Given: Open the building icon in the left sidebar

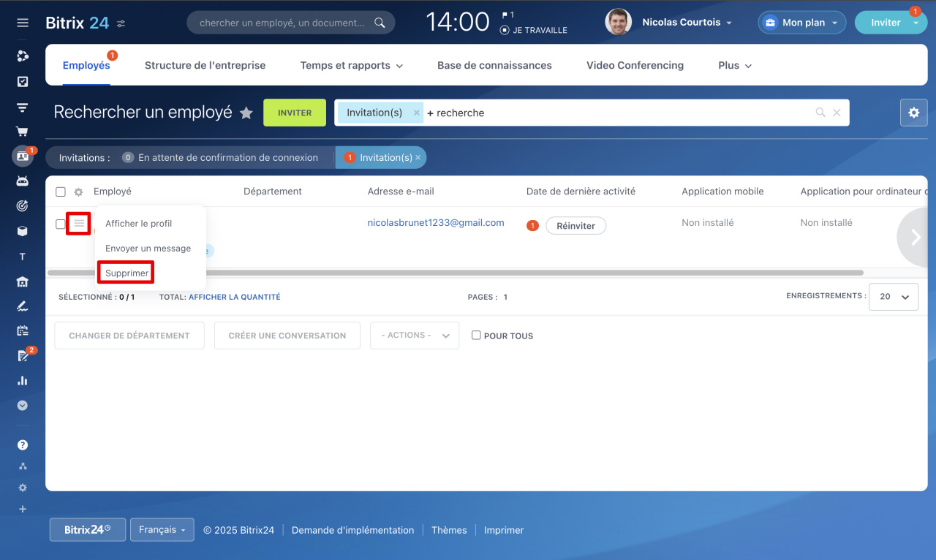Looking at the screenshot, I should coord(23,281).
